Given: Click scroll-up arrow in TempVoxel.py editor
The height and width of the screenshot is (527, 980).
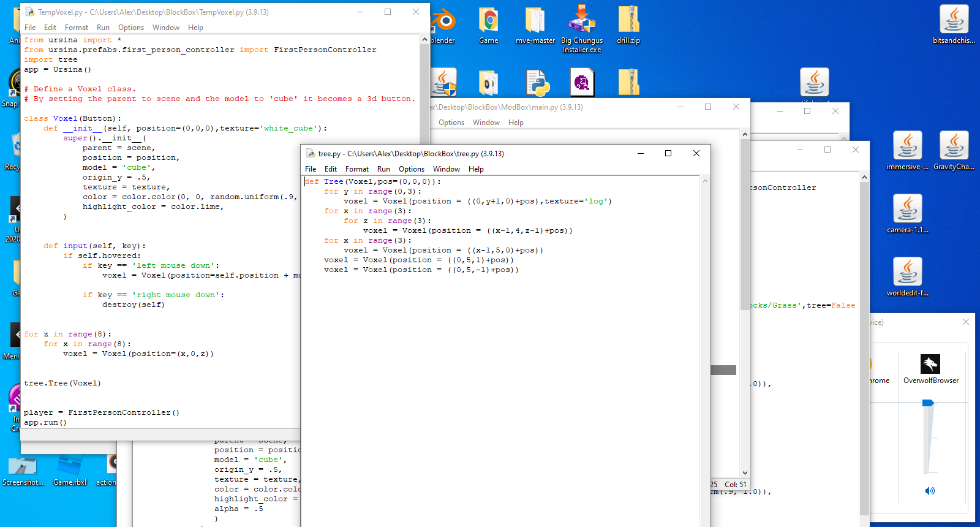Looking at the screenshot, I should click(x=424, y=39).
